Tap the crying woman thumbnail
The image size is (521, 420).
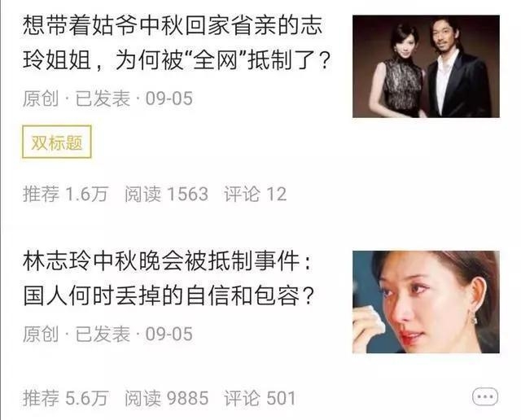pyautogui.click(x=426, y=302)
